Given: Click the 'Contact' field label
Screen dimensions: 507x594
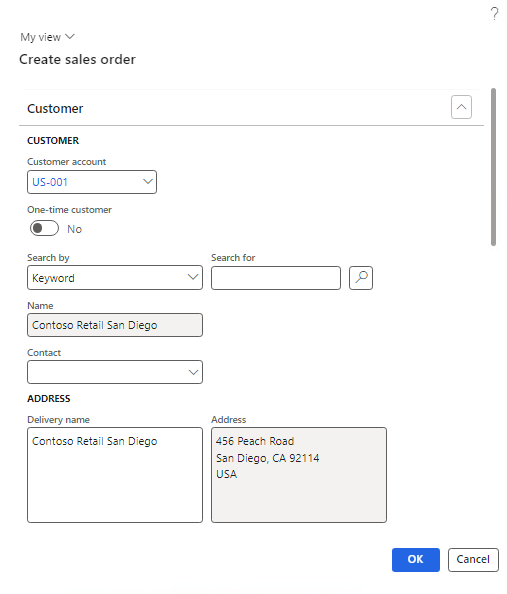Looking at the screenshot, I should point(44,353).
